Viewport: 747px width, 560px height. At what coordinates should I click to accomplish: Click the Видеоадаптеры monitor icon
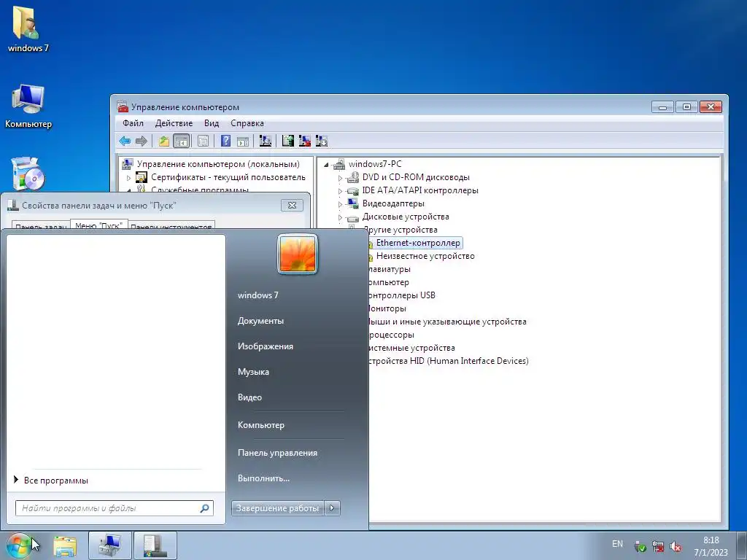(x=353, y=203)
